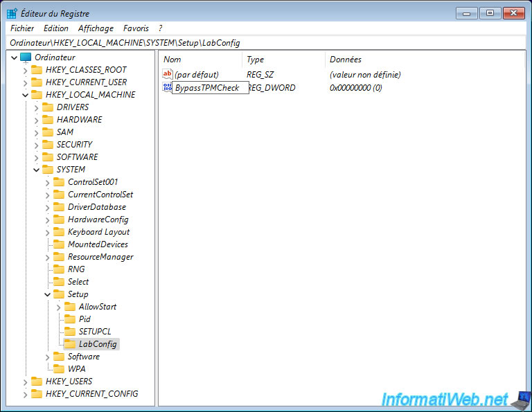Open the Fichier menu
This screenshot has height=412, width=532.
(22, 28)
